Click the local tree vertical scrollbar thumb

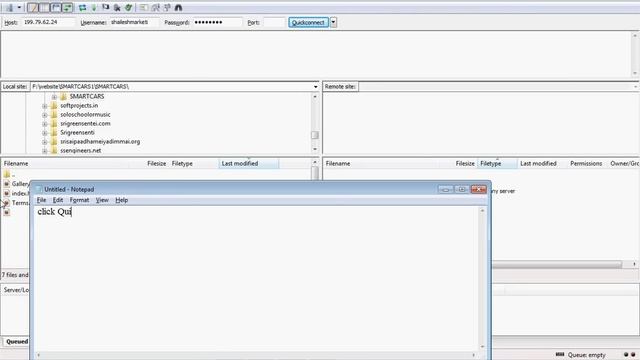coord(315,135)
